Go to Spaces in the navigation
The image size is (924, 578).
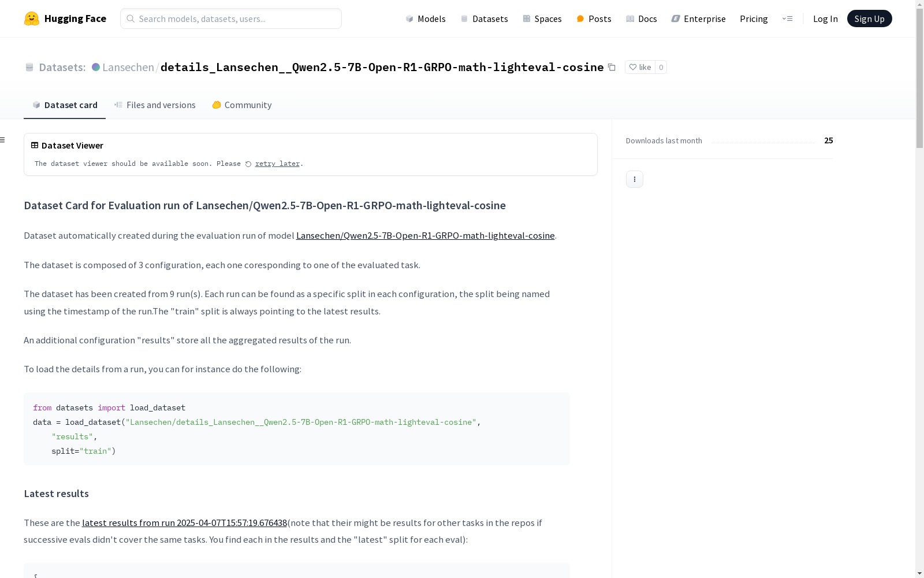point(542,18)
